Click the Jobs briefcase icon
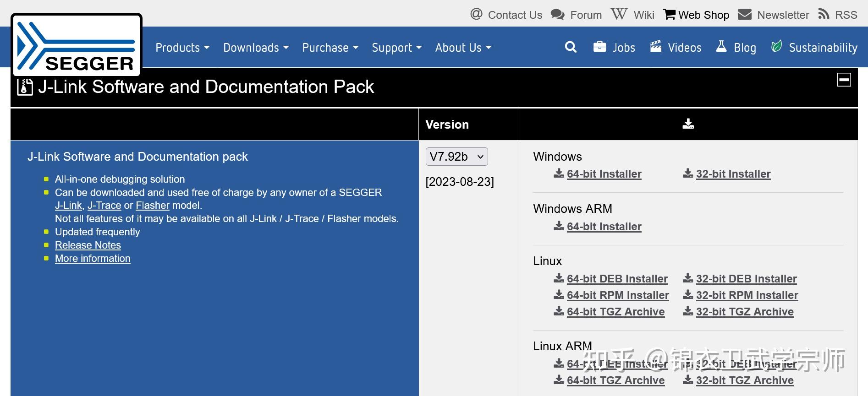Image resolution: width=868 pixels, height=396 pixels. pos(600,47)
